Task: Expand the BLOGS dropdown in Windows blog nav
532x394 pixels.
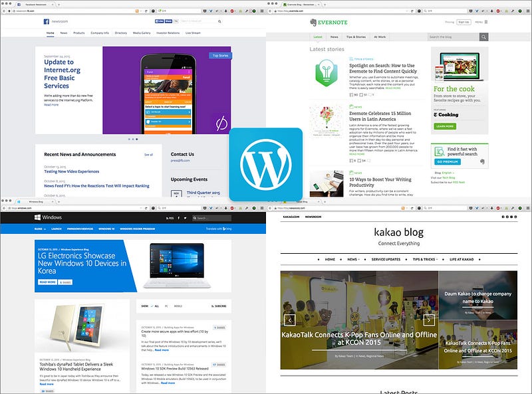Action: click(40, 229)
